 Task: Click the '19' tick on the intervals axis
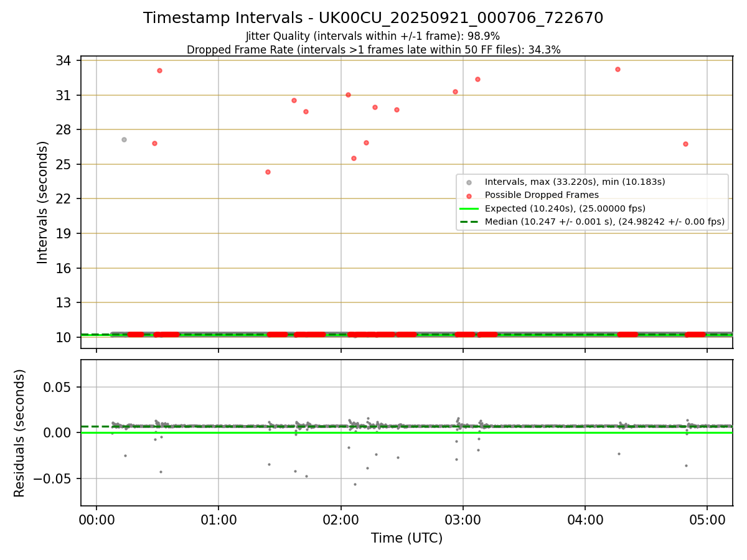tap(64, 233)
